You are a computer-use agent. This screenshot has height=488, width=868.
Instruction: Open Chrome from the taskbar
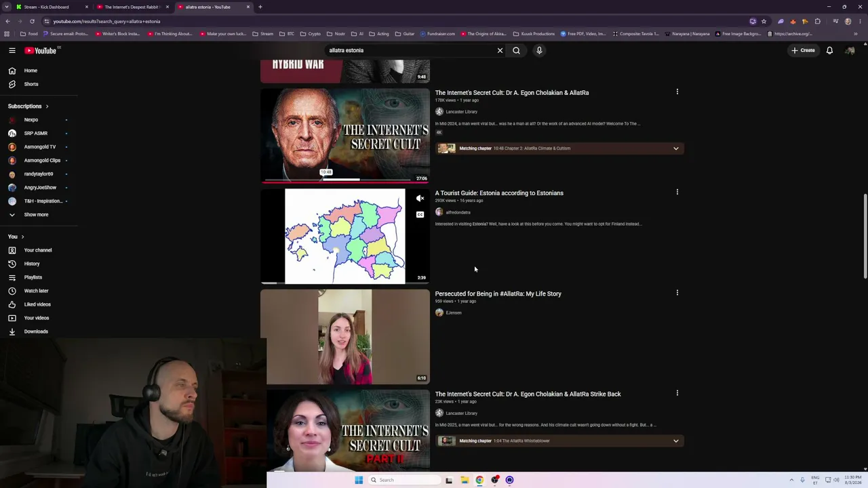[479, 480]
